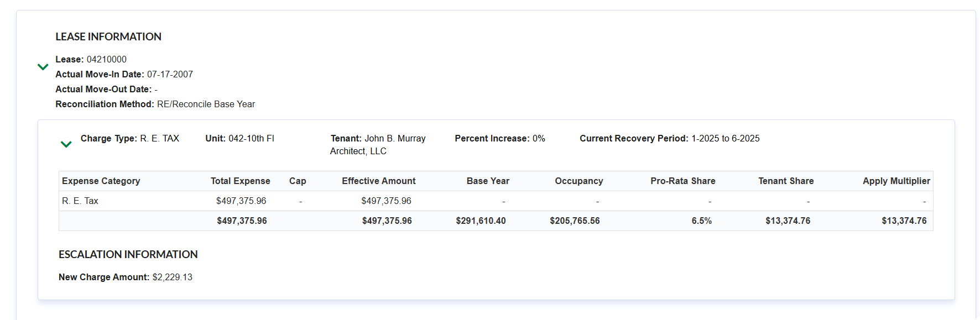Click the Unit 042-10th Fl text

pos(240,138)
